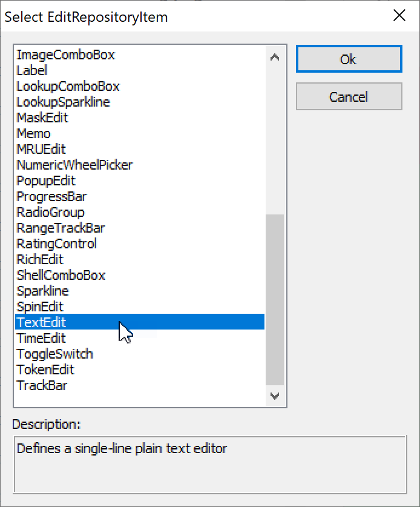Image resolution: width=420 pixels, height=507 pixels.
Task: Choose ProgressBar from the list
Action: tap(51, 196)
